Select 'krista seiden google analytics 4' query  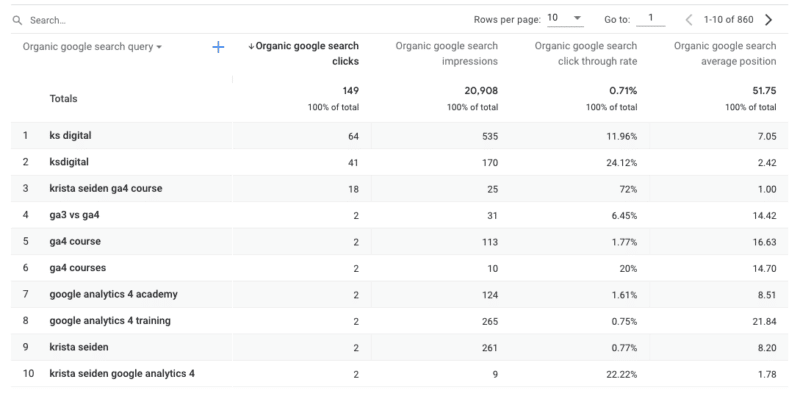coord(122,374)
